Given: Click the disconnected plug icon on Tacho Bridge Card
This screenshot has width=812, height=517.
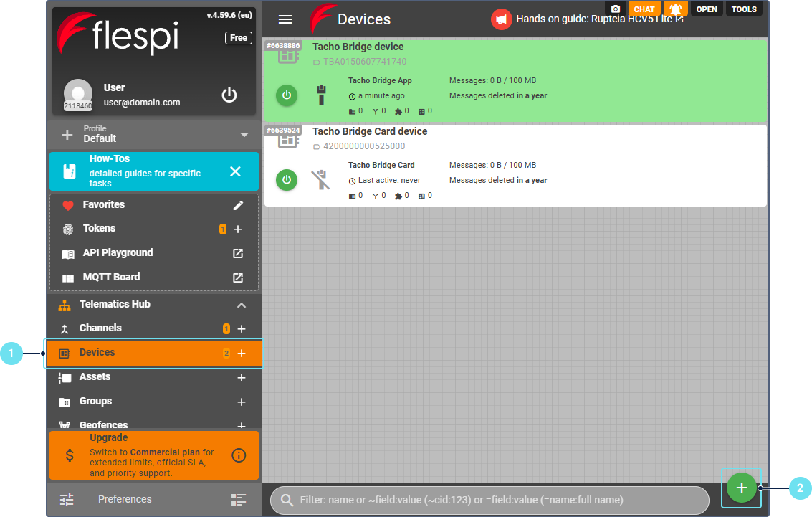Looking at the screenshot, I should [320, 180].
